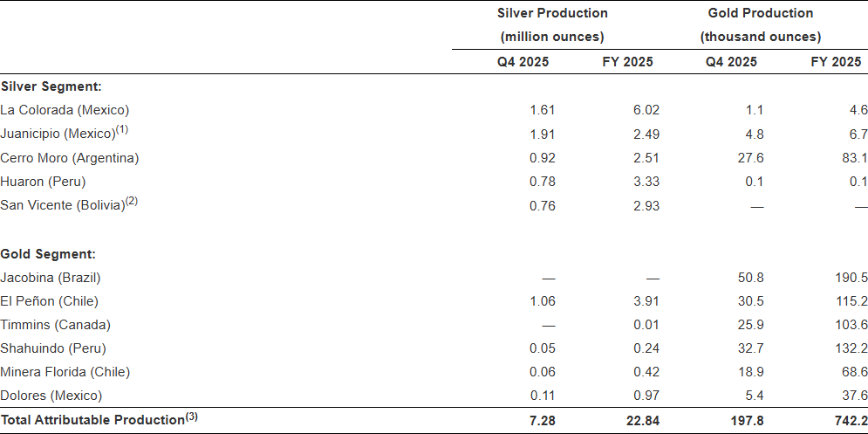Select the La Colorada (Mexico) row label
The height and width of the screenshot is (434, 868).
[65, 110]
